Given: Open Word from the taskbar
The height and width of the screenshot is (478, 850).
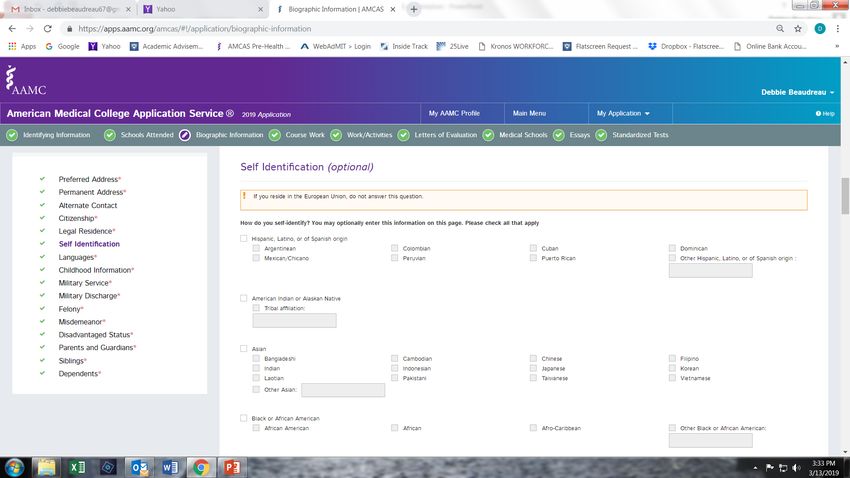Looking at the screenshot, I should 170,467.
